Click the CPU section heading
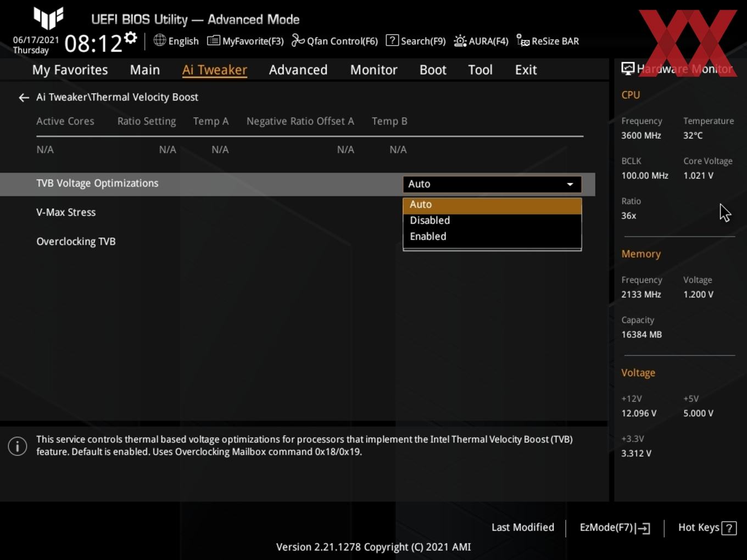747x560 pixels. tap(631, 95)
